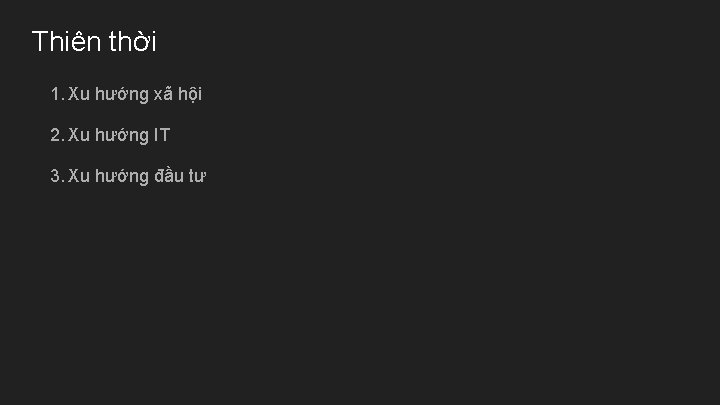Click the words "xã hội" in item one
The height and width of the screenshot is (405, 720).
(178, 95)
